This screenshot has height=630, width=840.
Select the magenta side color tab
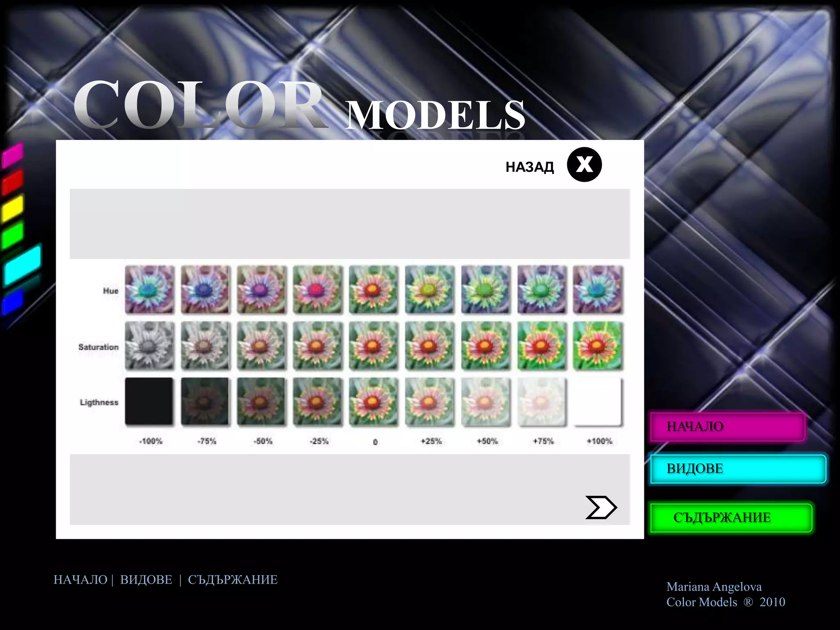tap(12, 155)
